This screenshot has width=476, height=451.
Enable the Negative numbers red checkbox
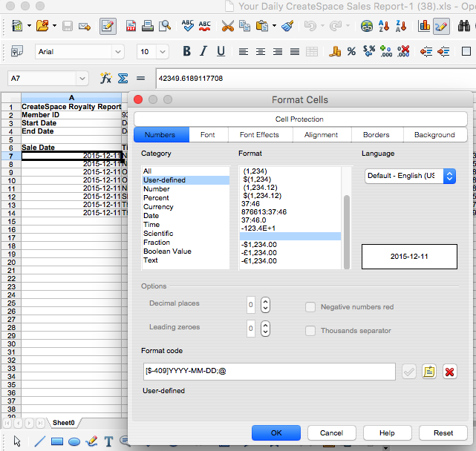(x=311, y=307)
